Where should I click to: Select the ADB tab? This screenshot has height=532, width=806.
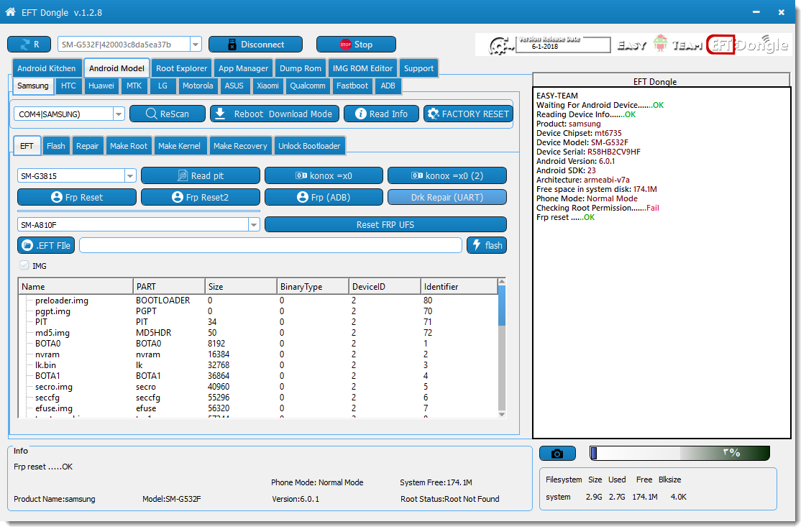[388, 86]
